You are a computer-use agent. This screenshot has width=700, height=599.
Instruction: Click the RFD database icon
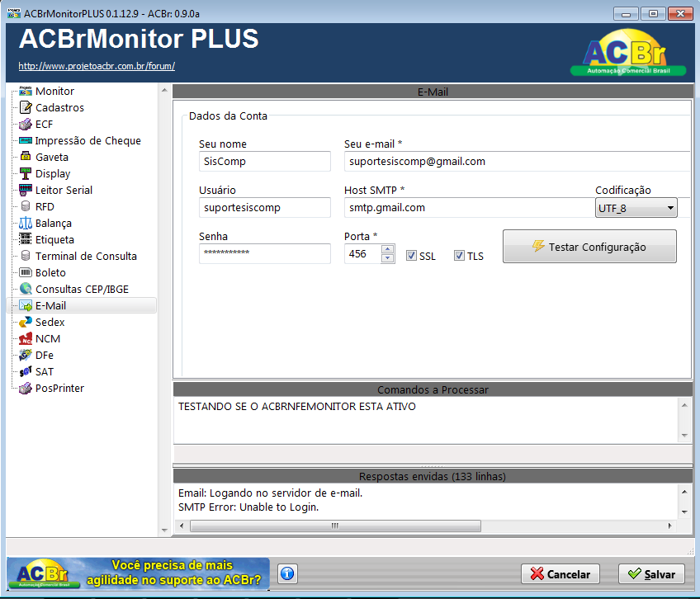[x=26, y=206]
